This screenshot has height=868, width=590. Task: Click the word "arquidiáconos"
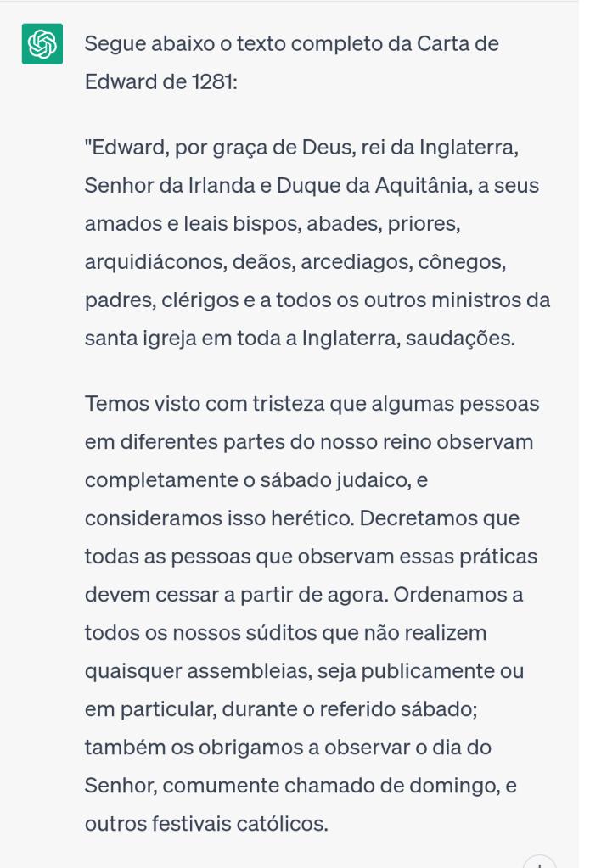pos(153,262)
